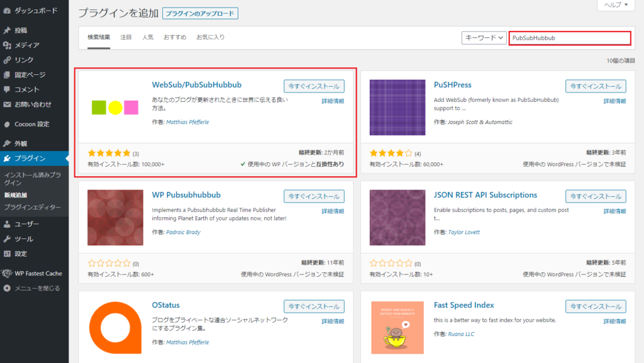Click the paintbrush icon beside 外観
The width and height of the screenshot is (644, 363).
coord(7,143)
